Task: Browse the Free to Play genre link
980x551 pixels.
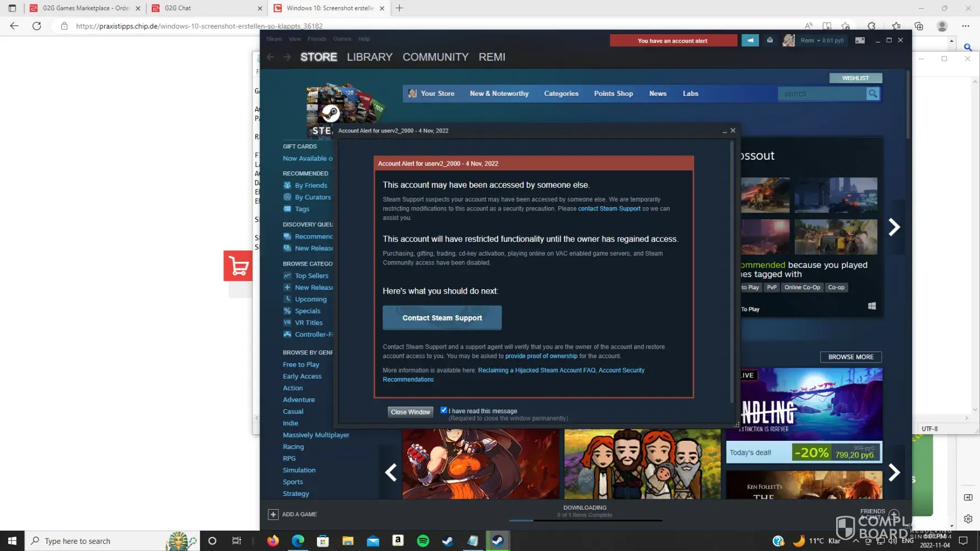Action: 301,365
